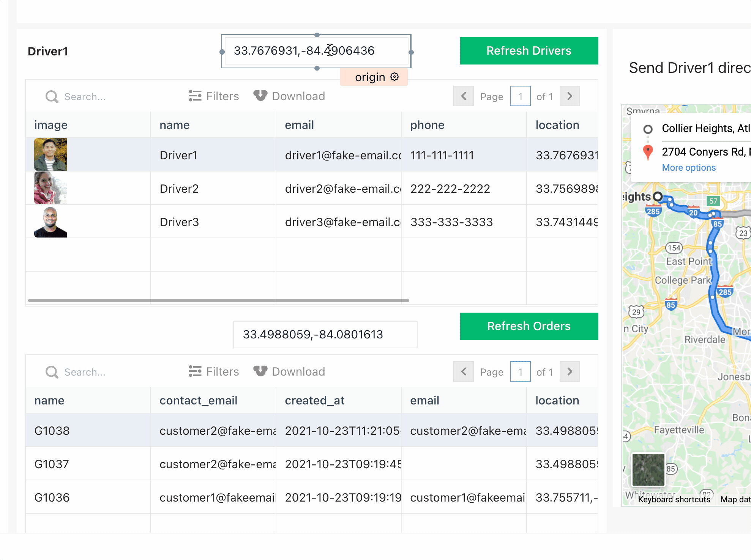Image resolution: width=751 pixels, height=560 pixels.
Task: Click the search icon in orders table
Action: pos(52,372)
